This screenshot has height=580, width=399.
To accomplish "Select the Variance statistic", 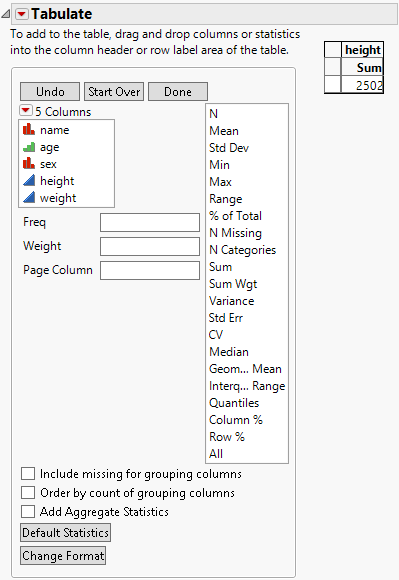I will (x=231, y=301).
